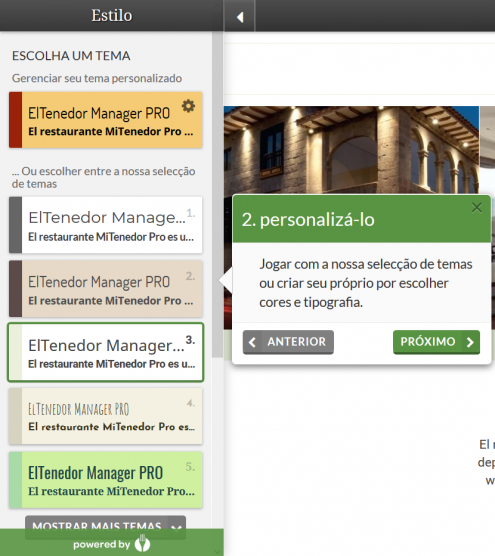Click the restaurant building photo
This screenshot has height=556, width=495.
(x=351, y=150)
